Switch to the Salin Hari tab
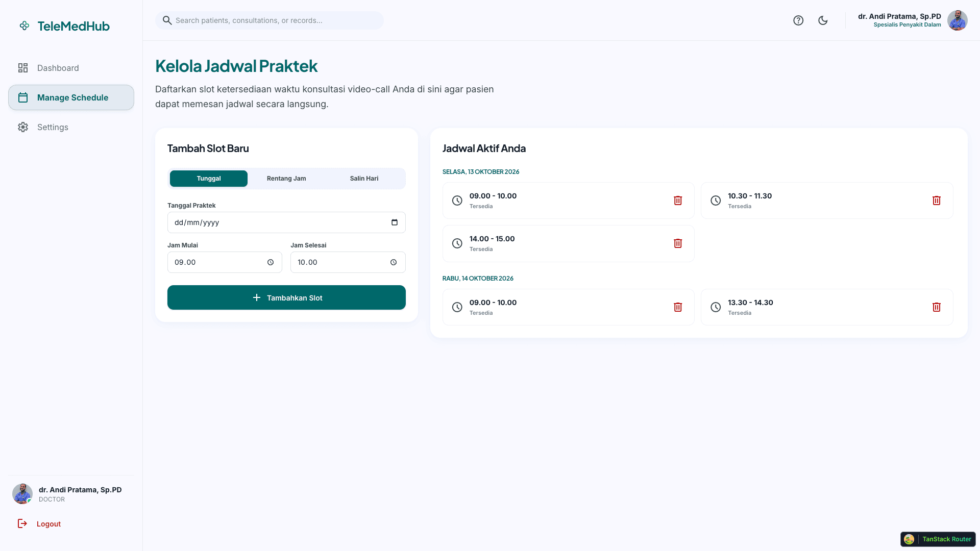The height and width of the screenshot is (551, 980). coord(364,179)
